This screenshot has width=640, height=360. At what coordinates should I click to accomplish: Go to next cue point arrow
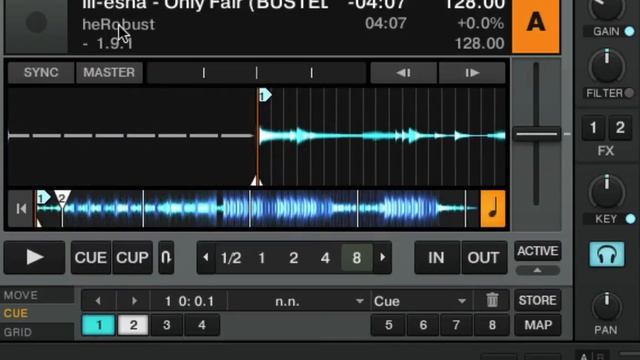point(133,301)
